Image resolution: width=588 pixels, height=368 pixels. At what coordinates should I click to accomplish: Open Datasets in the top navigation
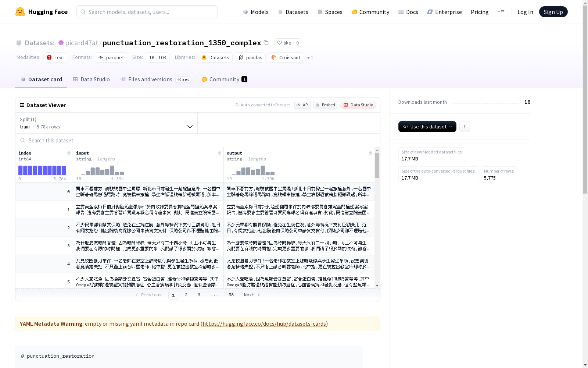click(293, 12)
